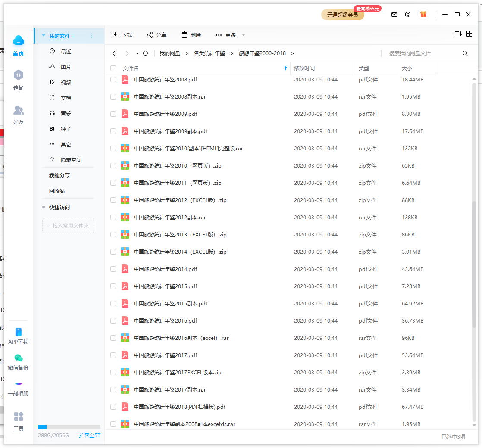Open the 工具 tools grid icon
Viewport: 482px width, 448px height.
(19, 417)
